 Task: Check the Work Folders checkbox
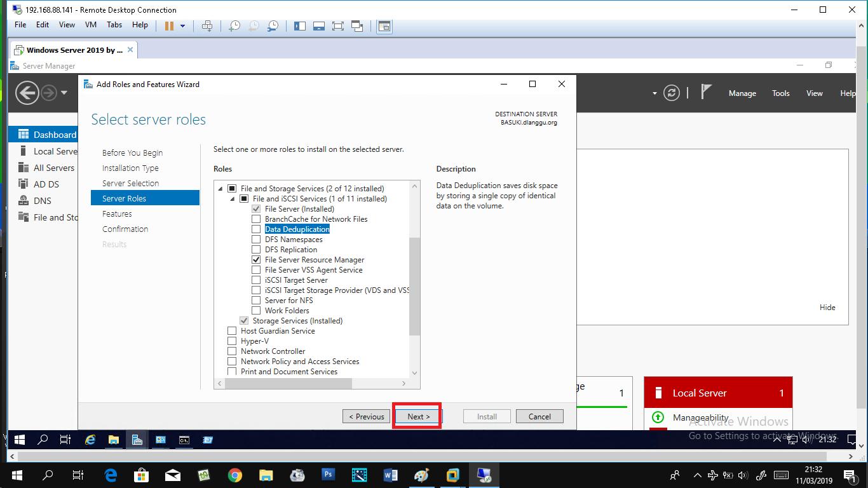point(256,311)
